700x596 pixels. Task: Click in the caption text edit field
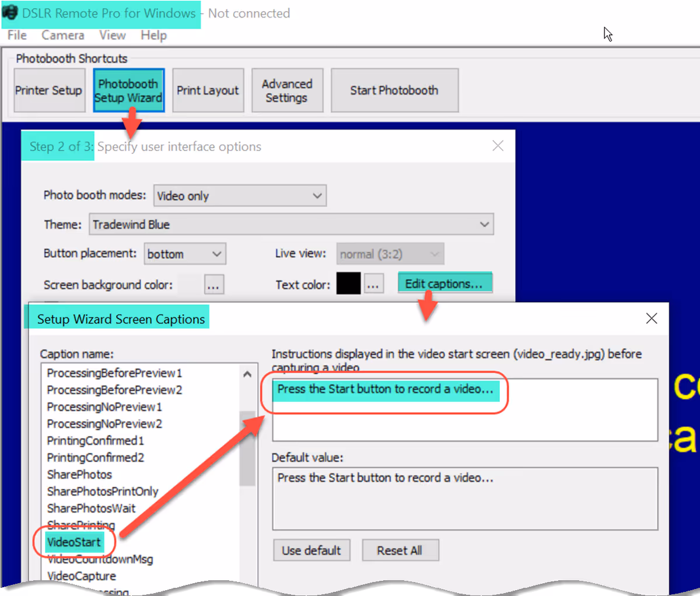[465, 409]
